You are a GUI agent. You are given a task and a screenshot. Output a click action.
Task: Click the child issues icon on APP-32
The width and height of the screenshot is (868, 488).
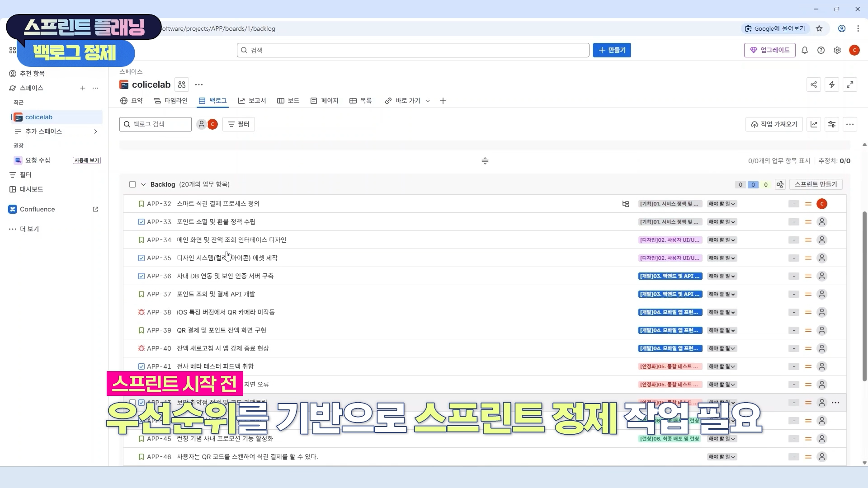pos(626,204)
